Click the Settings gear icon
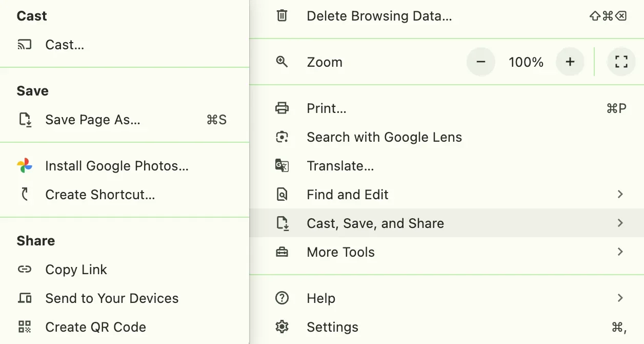The width and height of the screenshot is (644, 344). (x=282, y=327)
